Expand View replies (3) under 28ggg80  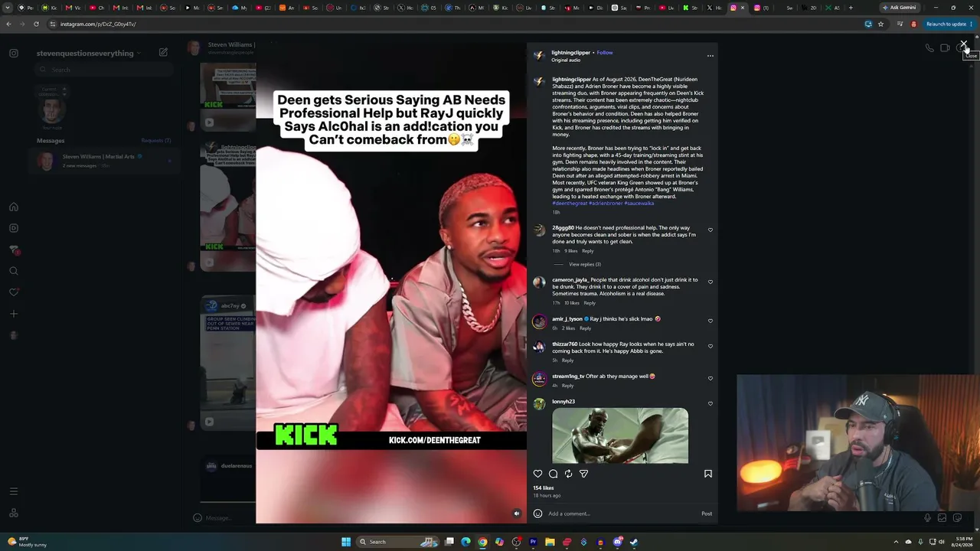tap(585, 264)
